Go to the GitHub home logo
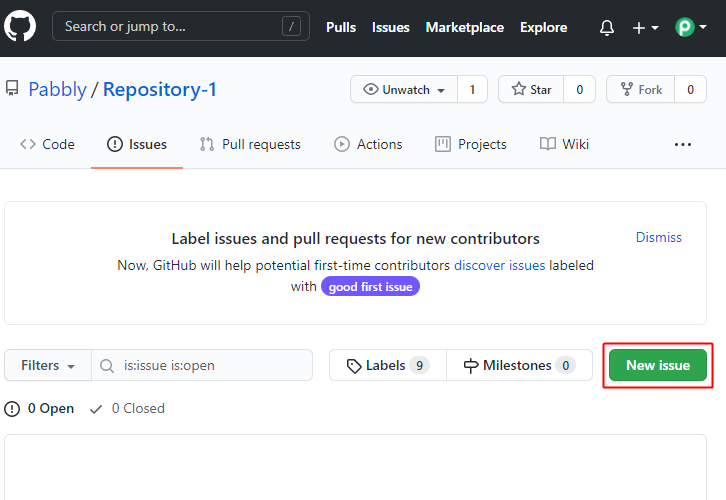This screenshot has height=500, width=726. point(20,26)
